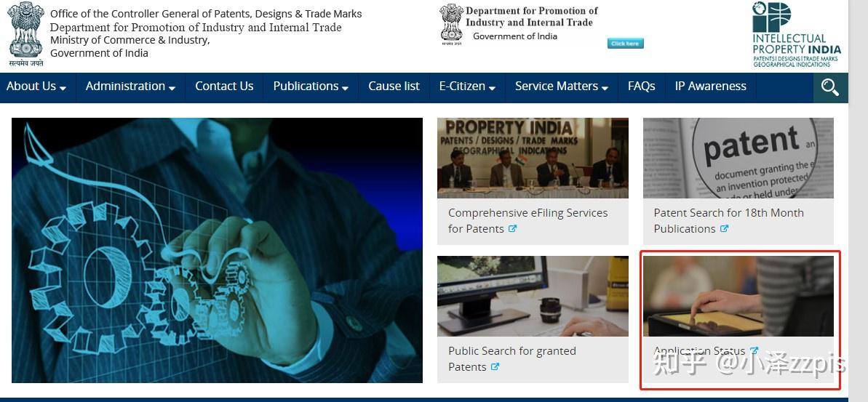Open the Contact Us menu item
This screenshot has width=868, height=402.
[224, 87]
